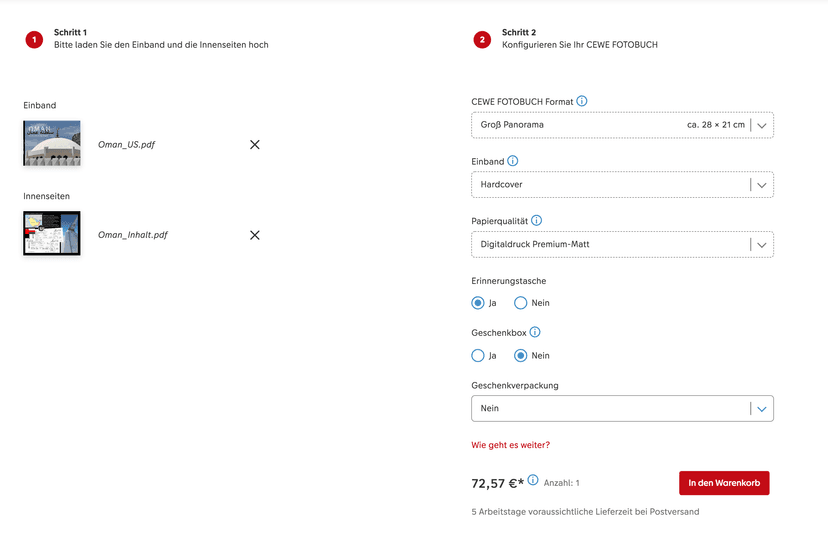Image resolution: width=828 pixels, height=536 pixels.
Task: Expand the Geschenkverpackung dropdown
Action: pos(761,408)
